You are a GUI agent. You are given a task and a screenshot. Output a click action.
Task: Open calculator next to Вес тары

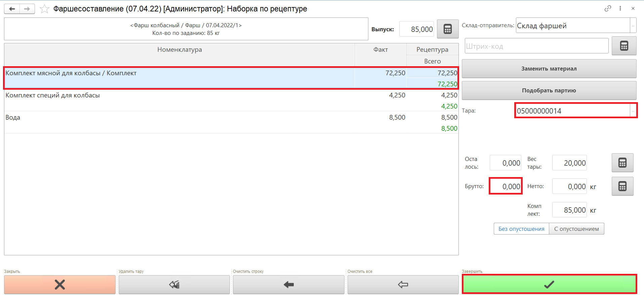(622, 163)
